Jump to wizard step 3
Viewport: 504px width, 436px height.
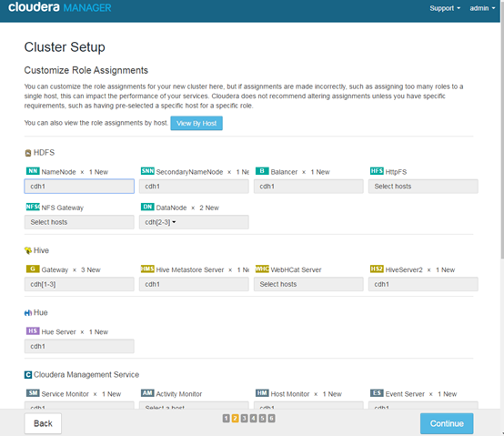pos(245,418)
